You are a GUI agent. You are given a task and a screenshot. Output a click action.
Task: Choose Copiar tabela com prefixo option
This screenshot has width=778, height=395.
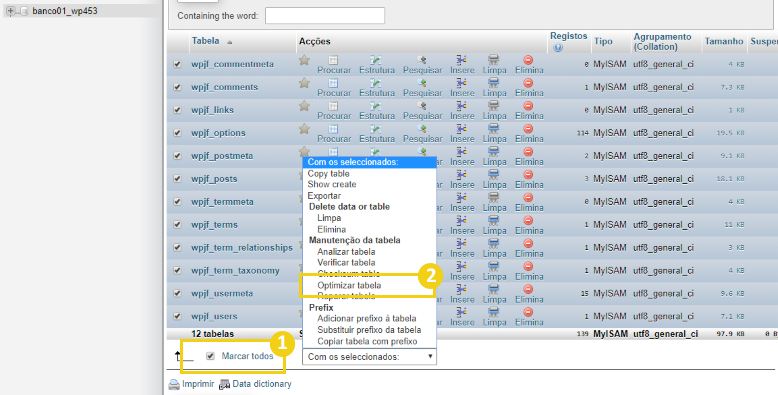367,341
